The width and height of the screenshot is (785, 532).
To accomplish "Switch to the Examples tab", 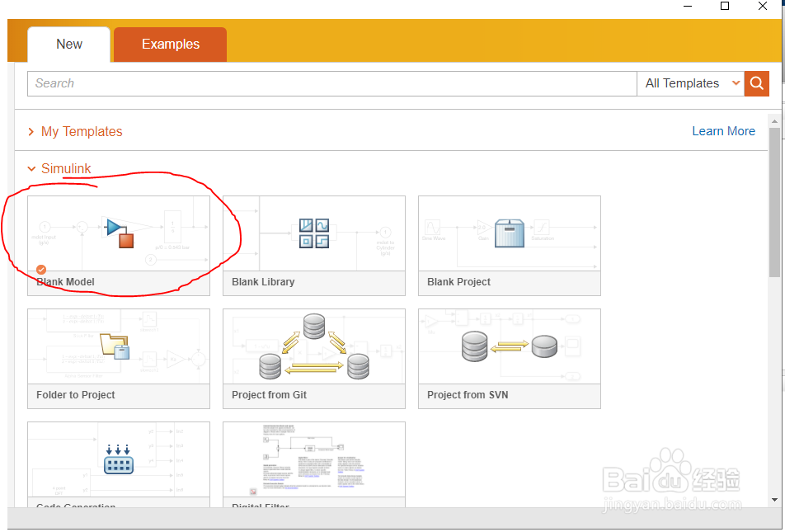I will click(x=170, y=44).
